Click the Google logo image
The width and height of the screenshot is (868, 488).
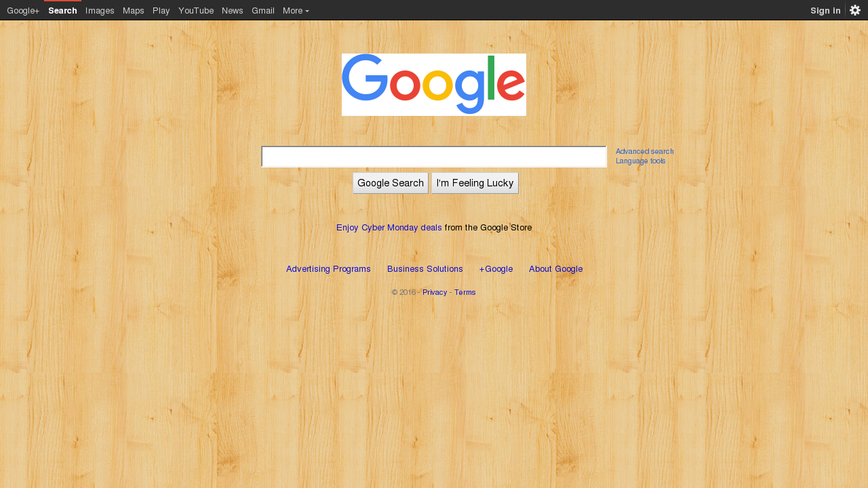(x=434, y=85)
